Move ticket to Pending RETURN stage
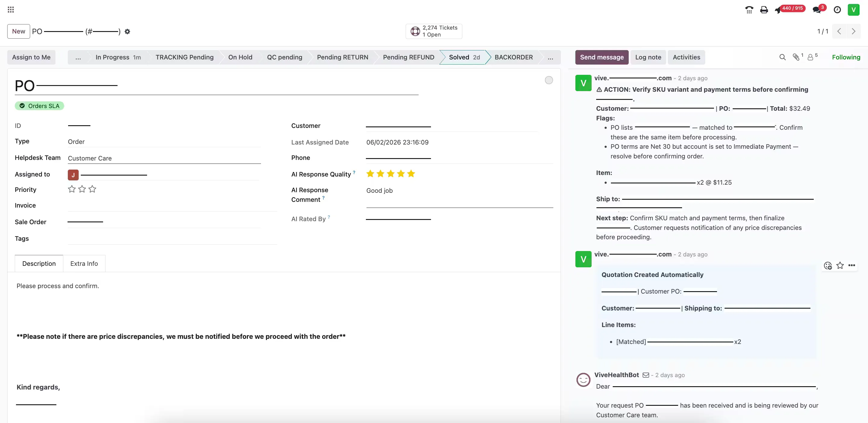This screenshot has height=423, width=868. tap(342, 57)
